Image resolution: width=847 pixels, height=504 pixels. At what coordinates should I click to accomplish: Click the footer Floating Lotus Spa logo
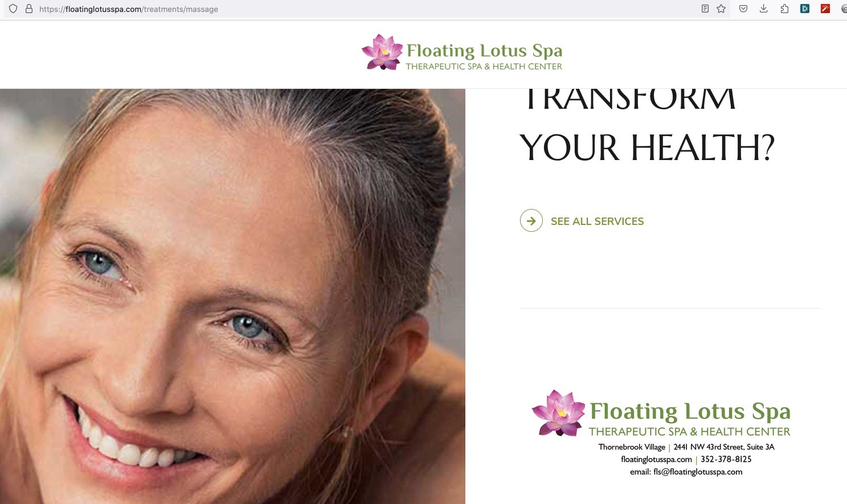tap(661, 413)
